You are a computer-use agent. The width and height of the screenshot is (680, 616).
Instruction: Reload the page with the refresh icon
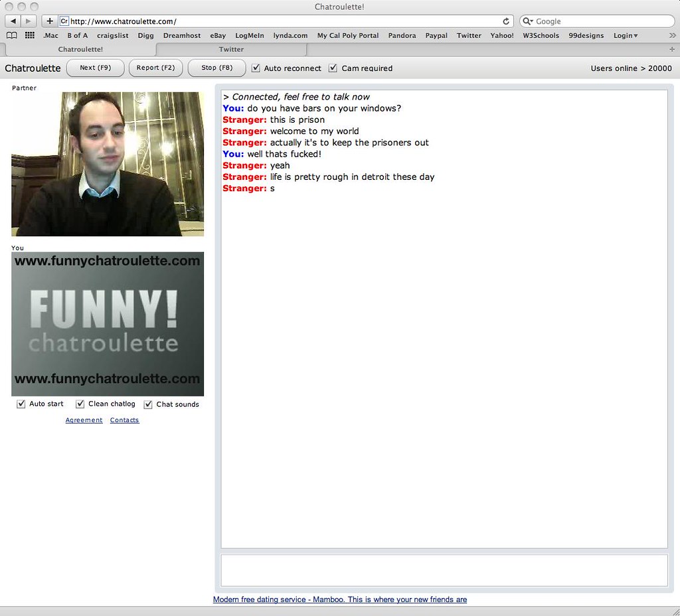click(505, 21)
